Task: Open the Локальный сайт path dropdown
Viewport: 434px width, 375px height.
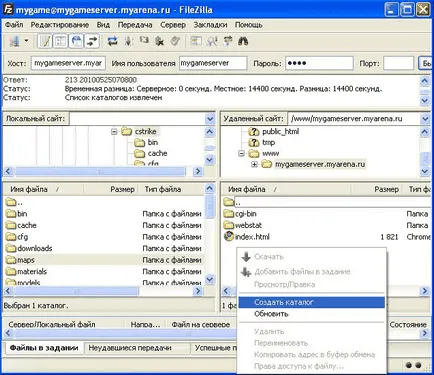Action: click(x=210, y=119)
